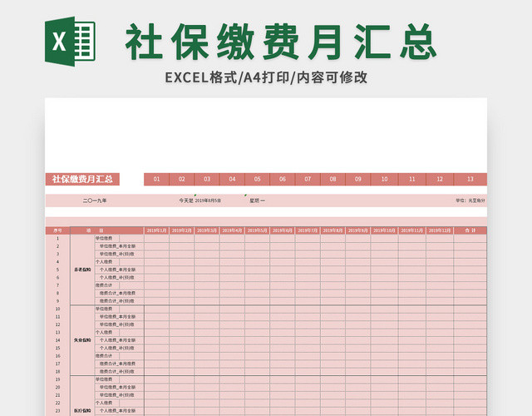Click the 合计 total column header
The height and width of the screenshot is (416, 532).
click(x=470, y=230)
